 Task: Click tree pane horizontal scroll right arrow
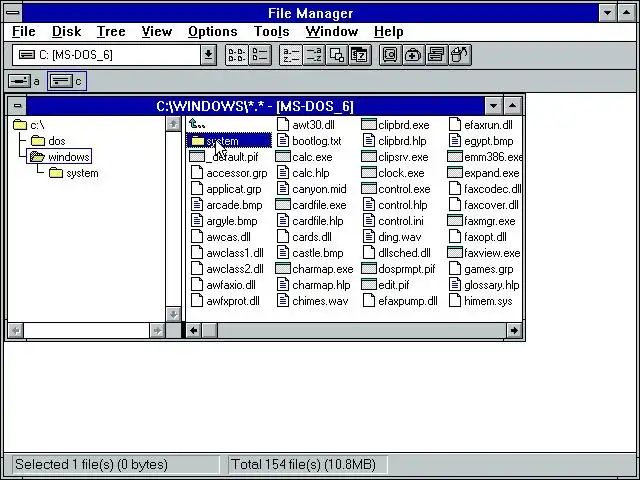pyautogui.click(x=157, y=330)
